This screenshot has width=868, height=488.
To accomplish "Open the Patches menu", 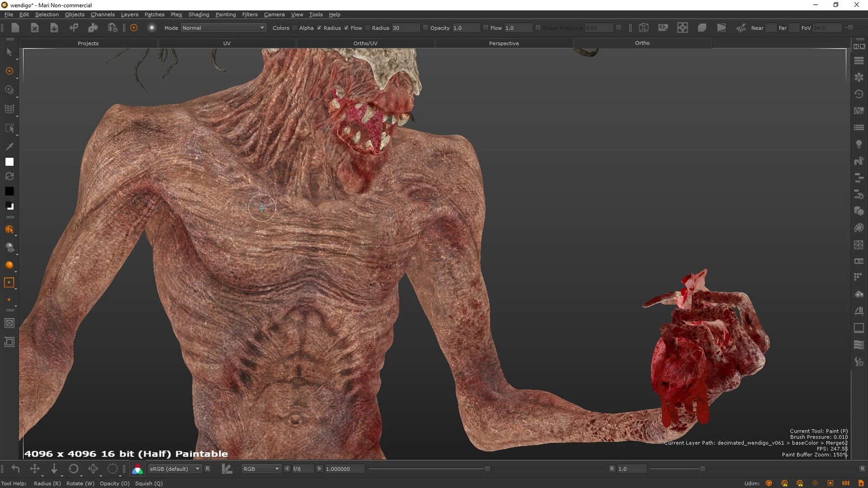I will (154, 15).
